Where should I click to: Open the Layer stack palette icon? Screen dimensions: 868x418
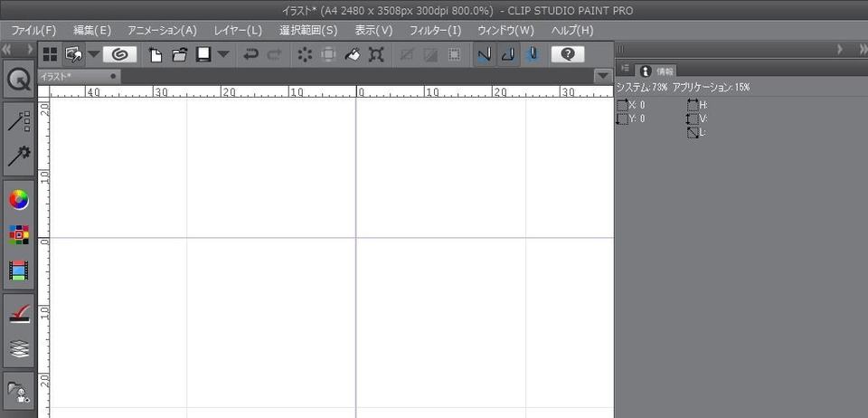[19, 349]
